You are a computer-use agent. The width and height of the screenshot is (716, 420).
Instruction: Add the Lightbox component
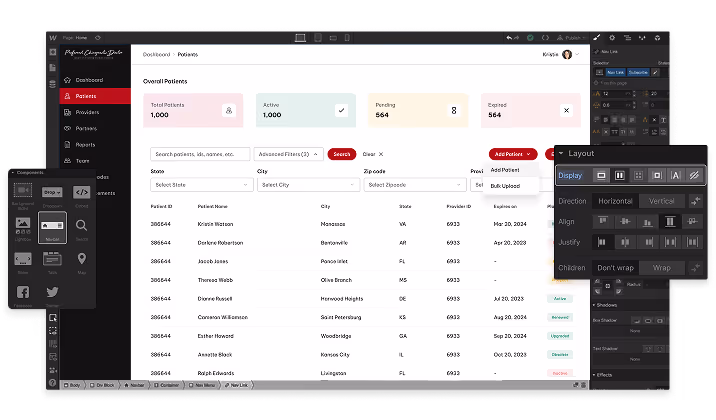click(x=23, y=227)
